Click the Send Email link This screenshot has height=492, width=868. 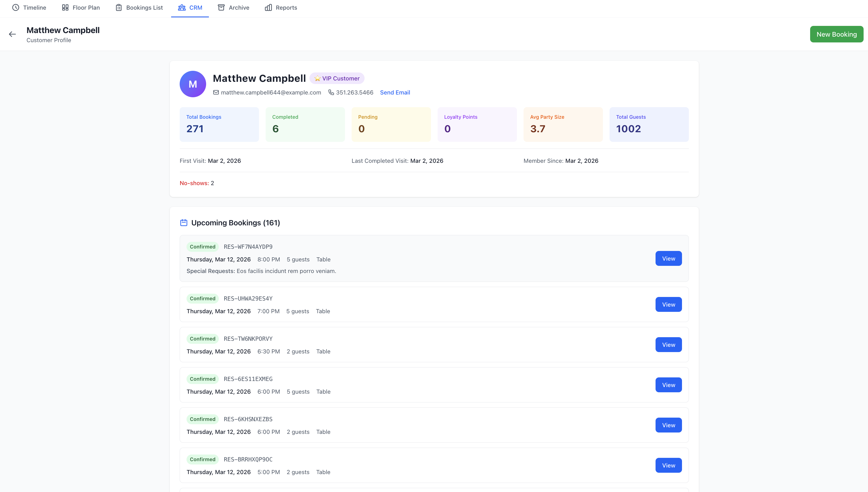pos(395,92)
